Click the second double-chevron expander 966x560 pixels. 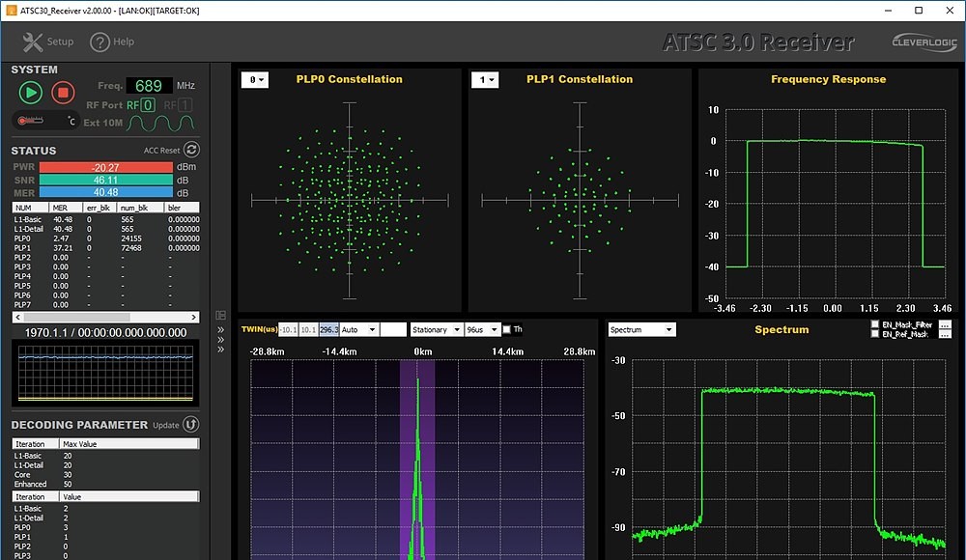click(220, 340)
